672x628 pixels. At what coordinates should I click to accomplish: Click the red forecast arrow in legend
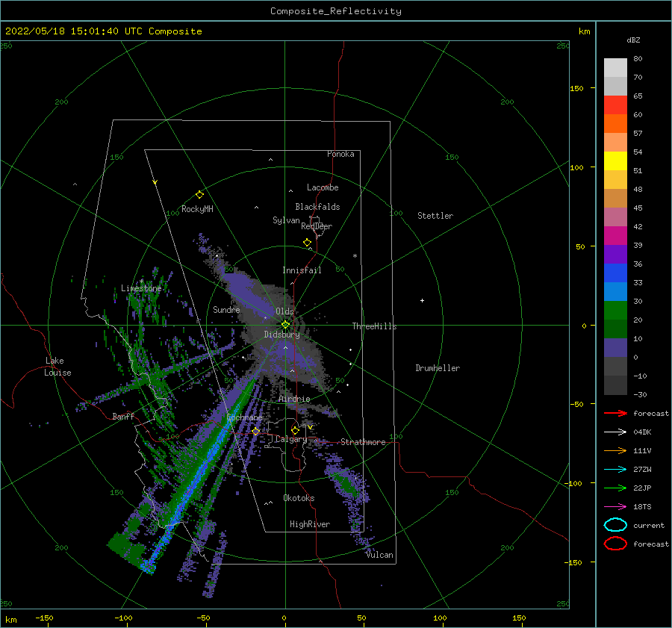[615, 413]
